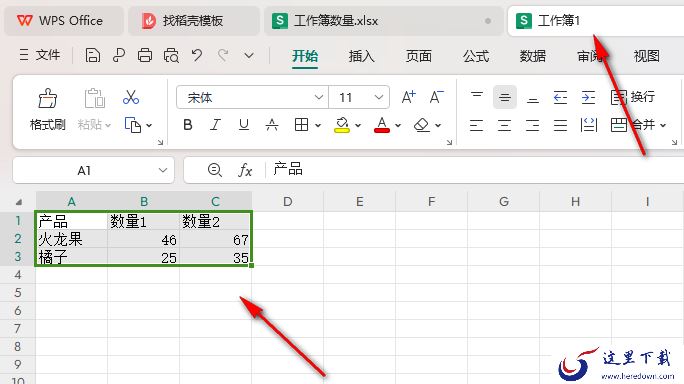
Task: Justify text alignment icon
Action: (x=561, y=126)
